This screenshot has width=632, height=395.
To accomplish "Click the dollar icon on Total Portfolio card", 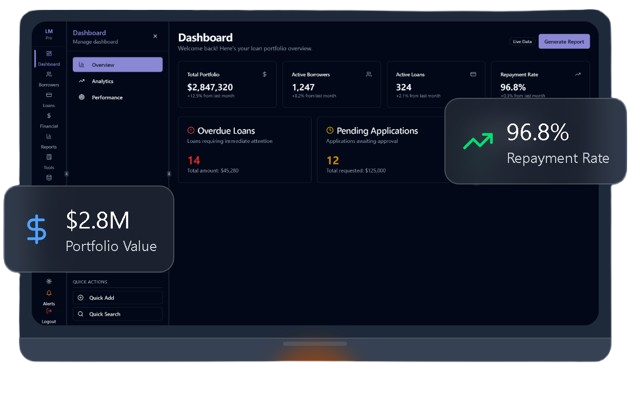I will point(264,74).
